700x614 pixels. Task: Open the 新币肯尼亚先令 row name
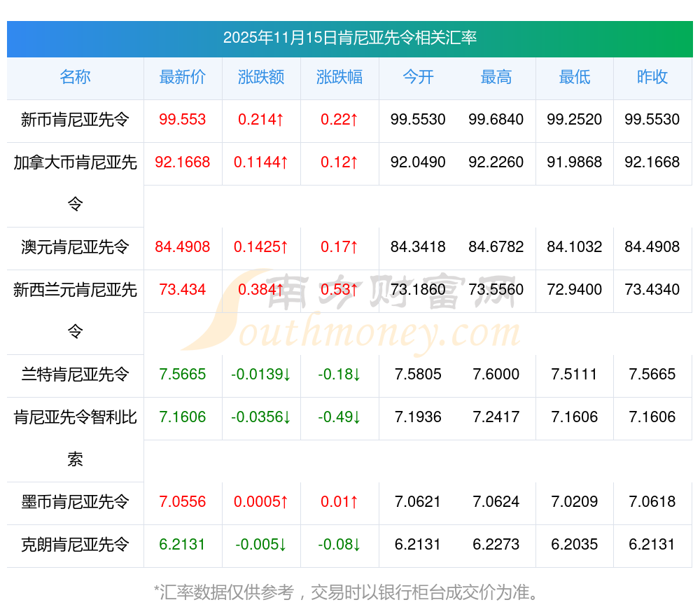pos(75,120)
